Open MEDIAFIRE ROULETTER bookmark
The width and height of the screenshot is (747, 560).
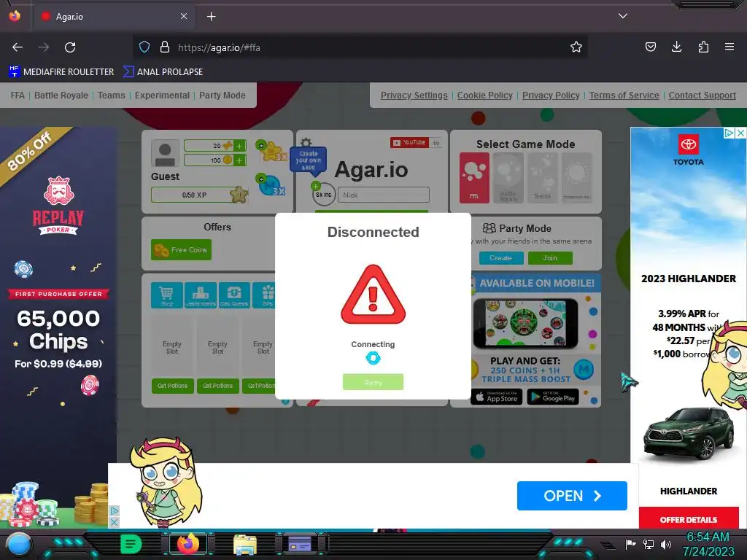point(61,72)
